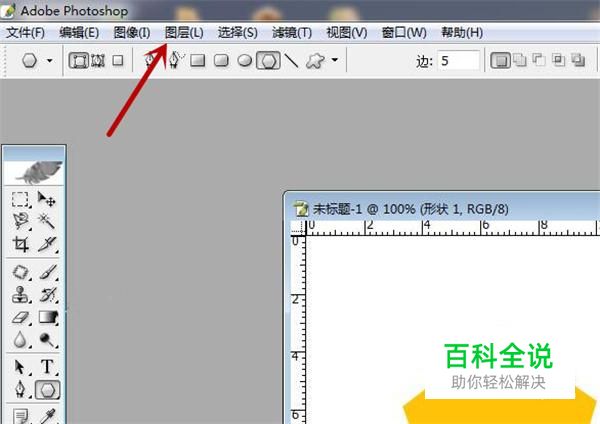Open geometry options arrow beside Custom Shape
Image resolution: width=600 pixels, height=424 pixels.
click(335, 60)
